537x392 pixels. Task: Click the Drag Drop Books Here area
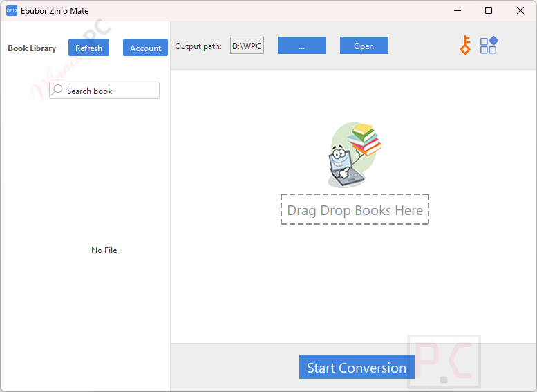click(355, 209)
